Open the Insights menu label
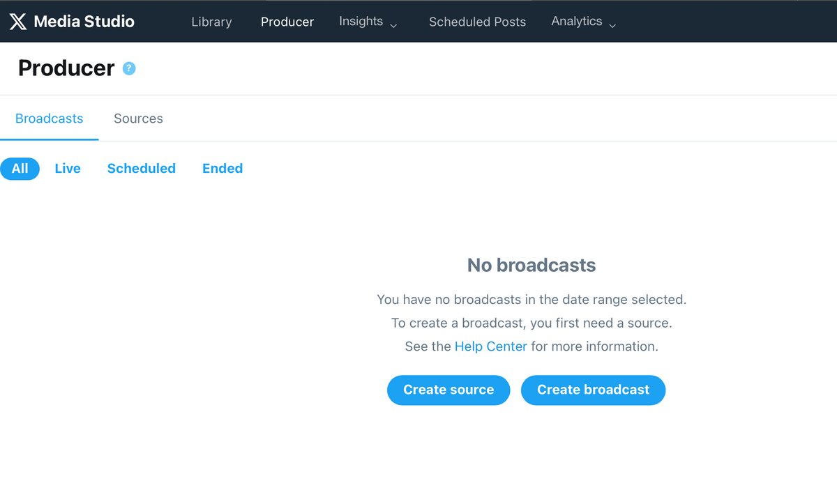Screen dimensions: 837x504 [x=361, y=21]
